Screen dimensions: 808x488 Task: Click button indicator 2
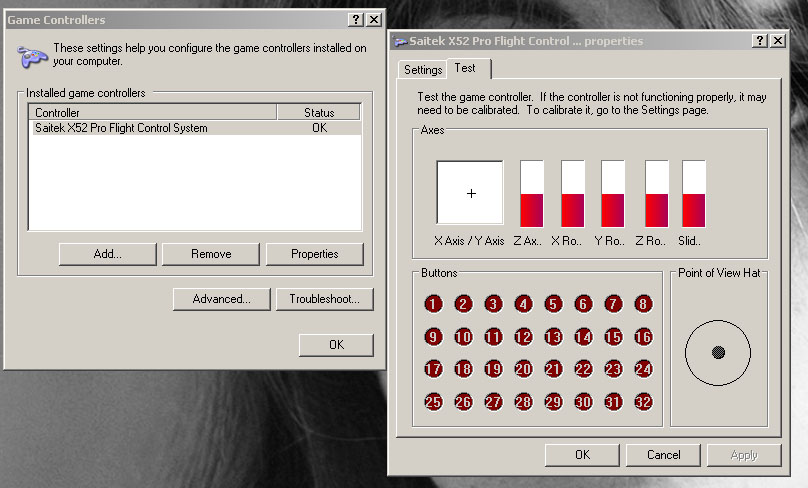click(463, 304)
